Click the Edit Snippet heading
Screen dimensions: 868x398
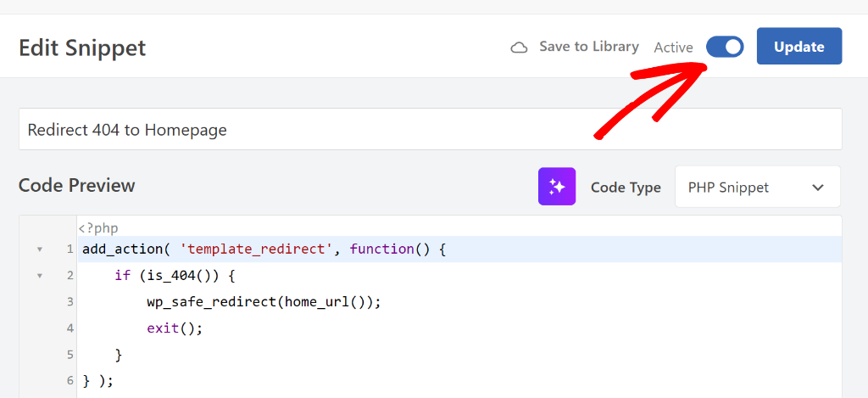point(82,48)
